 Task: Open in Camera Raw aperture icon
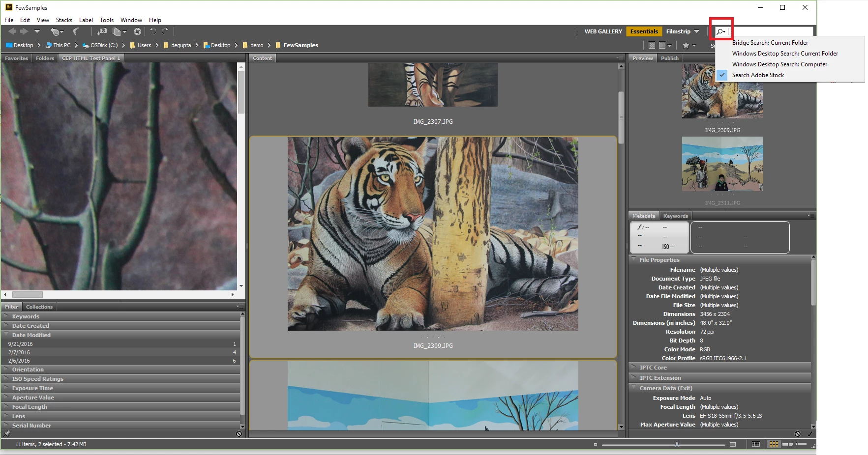pyautogui.click(x=137, y=31)
